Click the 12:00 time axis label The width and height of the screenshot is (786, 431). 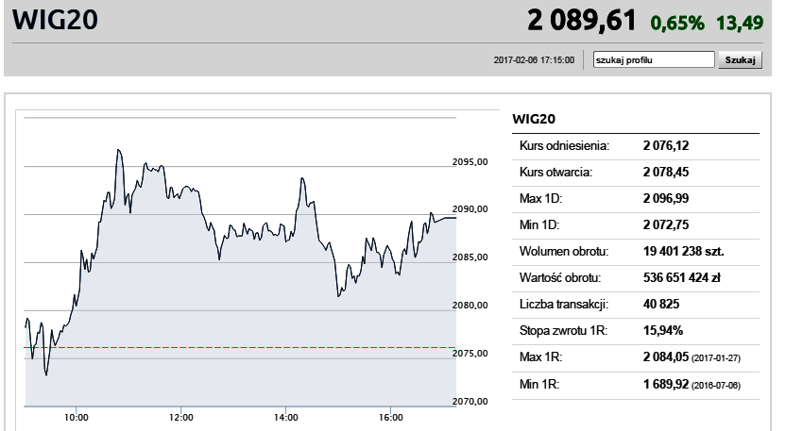click(x=181, y=417)
